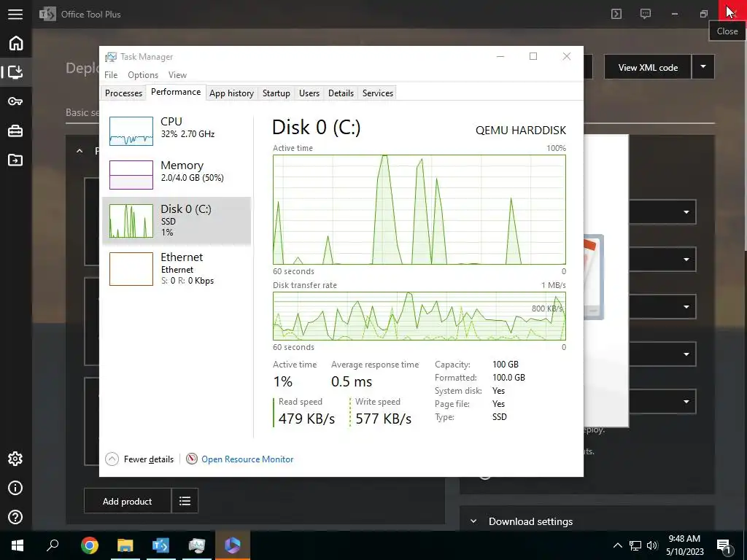Viewport: 747px width, 560px height.
Task: Click the Disk transfer rate graph
Action: pyautogui.click(x=419, y=316)
